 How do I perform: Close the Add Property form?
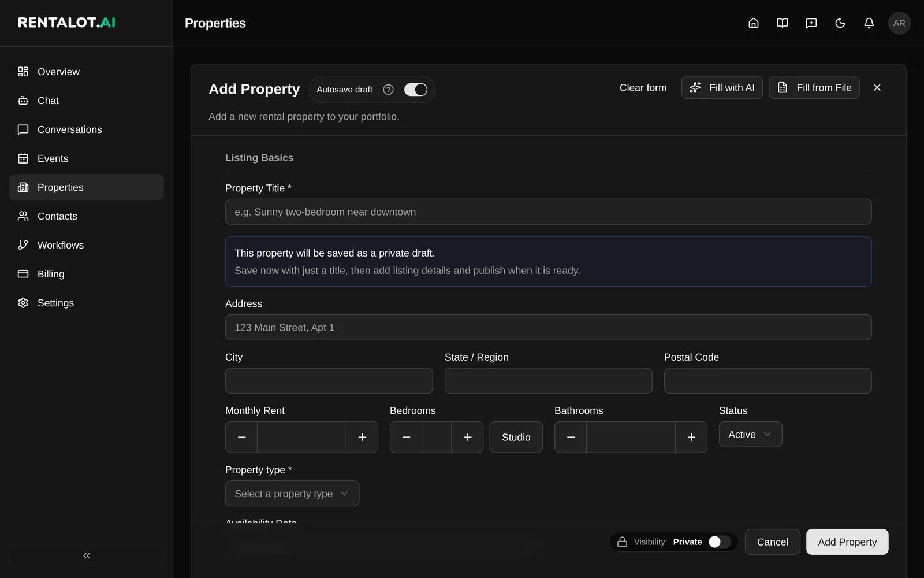(x=877, y=87)
